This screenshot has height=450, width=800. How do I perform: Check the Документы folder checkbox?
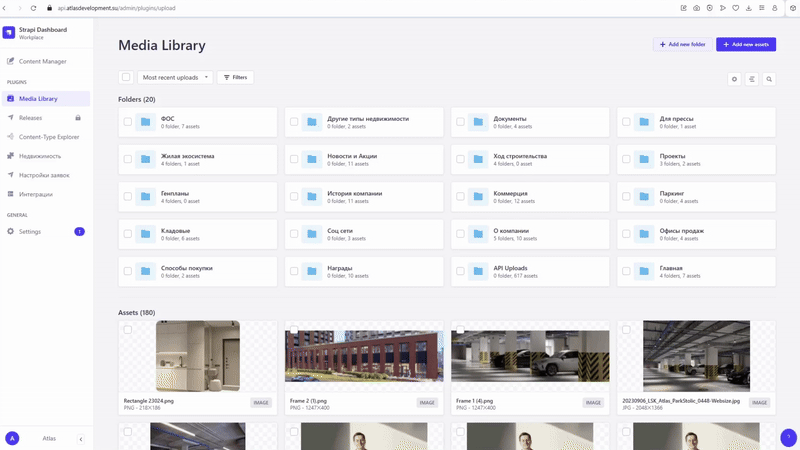pos(460,122)
